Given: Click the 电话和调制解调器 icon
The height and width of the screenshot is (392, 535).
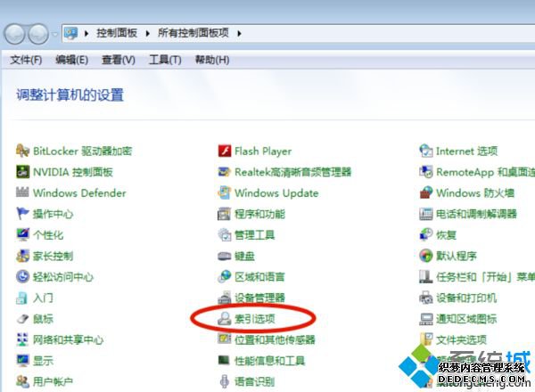Looking at the screenshot, I should click(426, 214).
